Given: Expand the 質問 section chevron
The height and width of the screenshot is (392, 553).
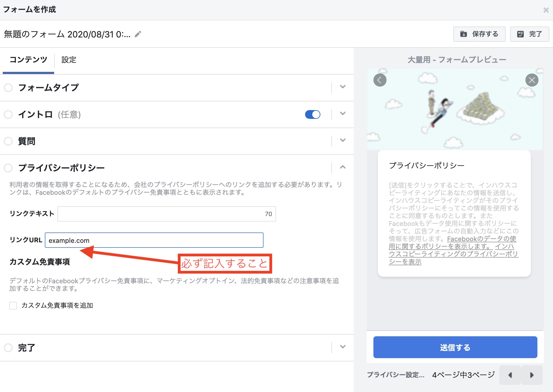Looking at the screenshot, I should [343, 140].
